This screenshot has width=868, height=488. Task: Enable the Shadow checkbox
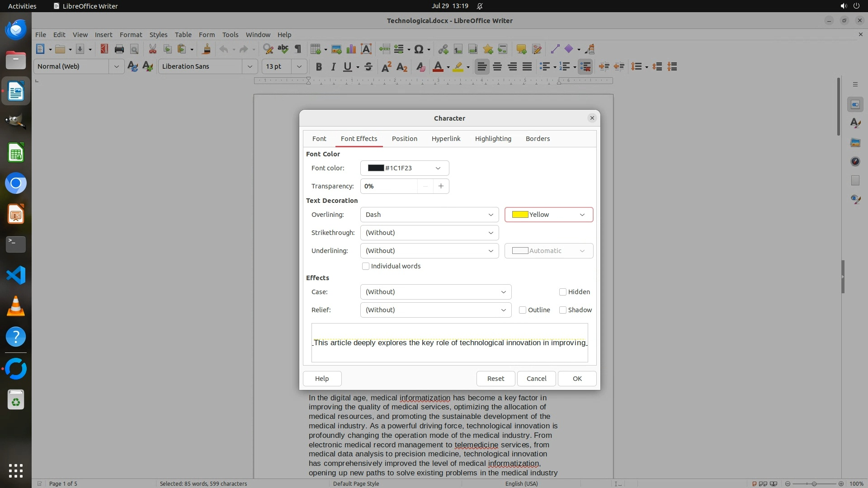(x=563, y=310)
